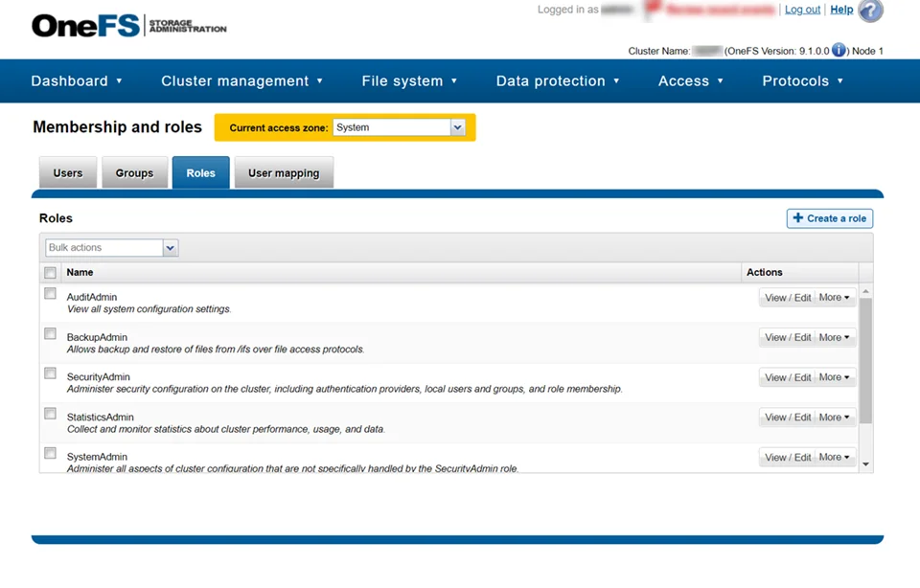
Task: Open More menu for BackupAdmin
Action: point(835,337)
